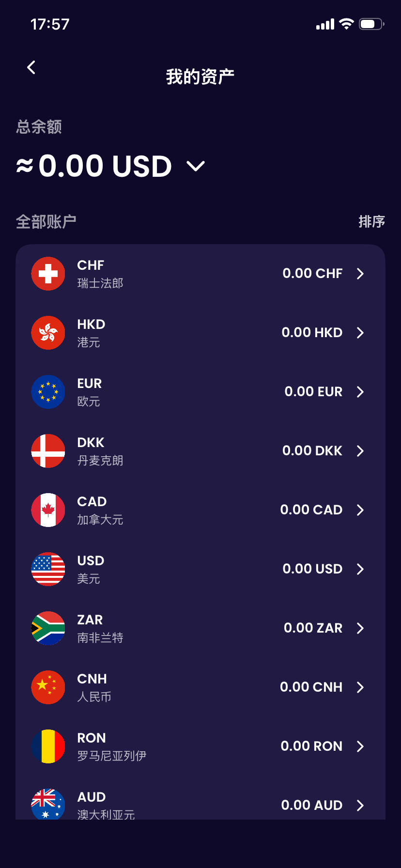This screenshot has width=401, height=868.
Task: Select the 丹麦克朗 account label
Action: [x=100, y=460]
